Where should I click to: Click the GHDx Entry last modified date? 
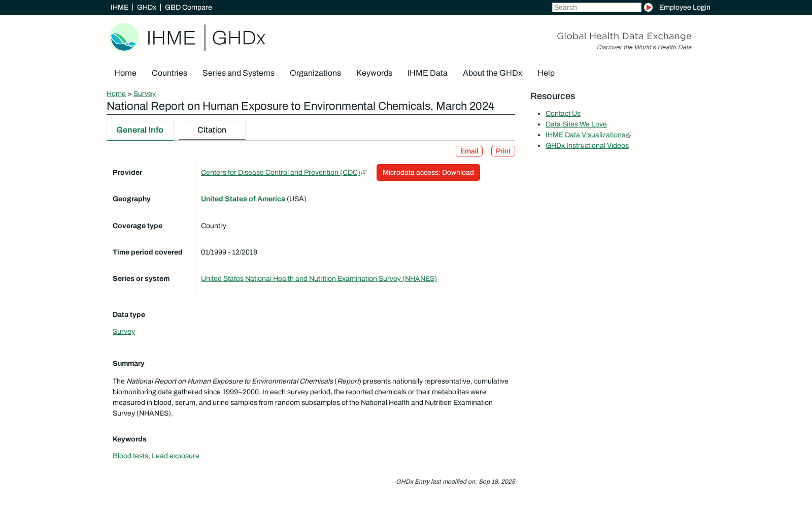(x=455, y=482)
